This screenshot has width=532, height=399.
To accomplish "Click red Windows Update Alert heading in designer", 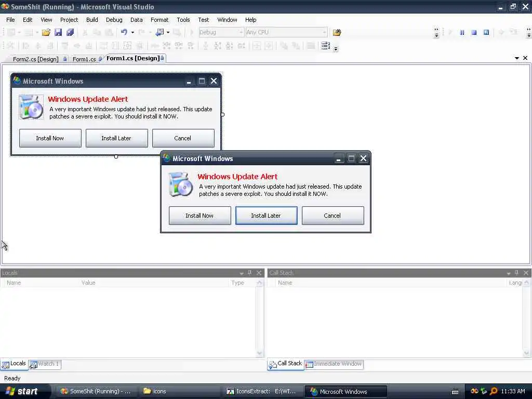I will pos(88,99).
